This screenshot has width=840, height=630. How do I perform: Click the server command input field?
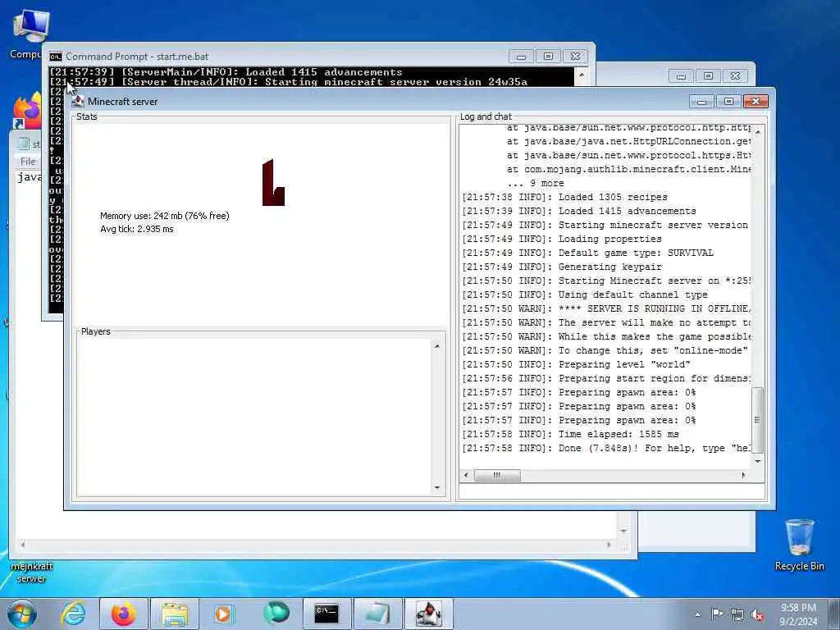(x=612, y=491)
